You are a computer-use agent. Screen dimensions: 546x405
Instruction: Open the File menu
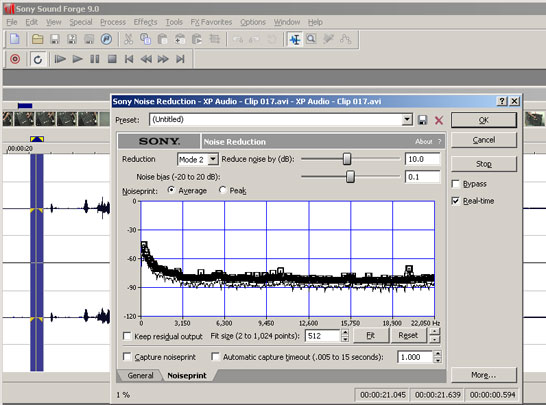coord(11,22)
